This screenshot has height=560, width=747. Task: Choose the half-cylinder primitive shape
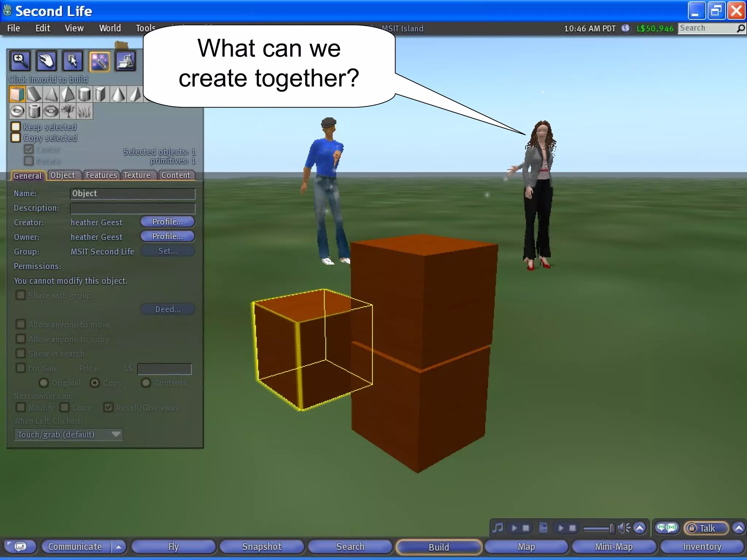pos(101,94)
